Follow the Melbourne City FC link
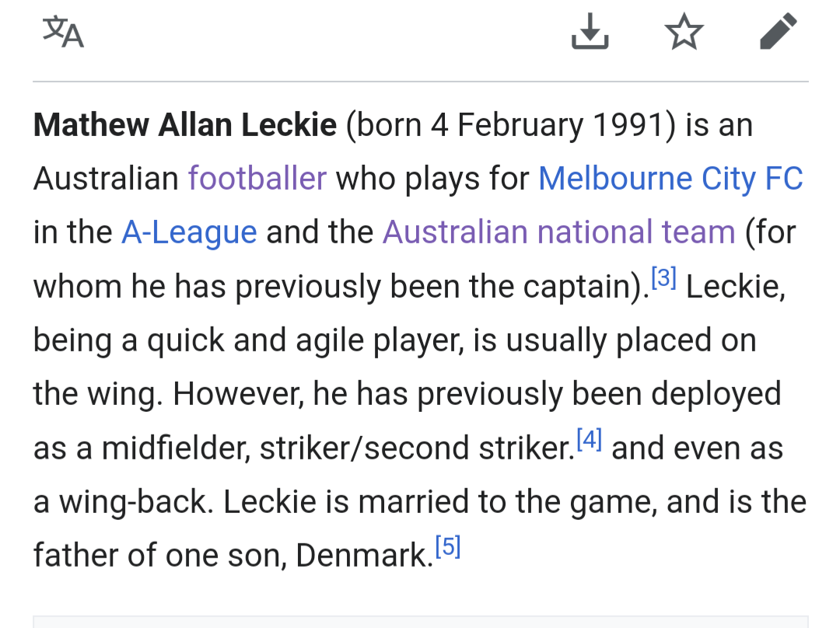Image resolution: width=840 pixels, height=628 pixels. pos(670,178)
